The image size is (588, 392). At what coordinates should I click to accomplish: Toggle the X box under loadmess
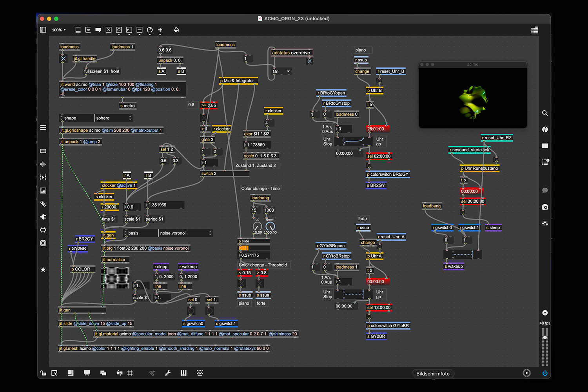[63, 59]
